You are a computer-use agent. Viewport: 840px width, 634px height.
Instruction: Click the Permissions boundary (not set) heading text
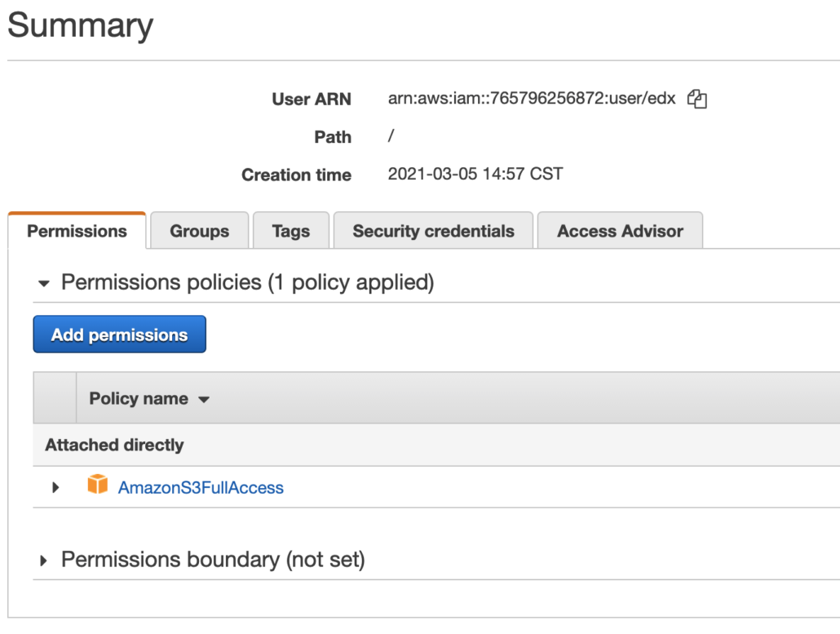pos(213,560)
